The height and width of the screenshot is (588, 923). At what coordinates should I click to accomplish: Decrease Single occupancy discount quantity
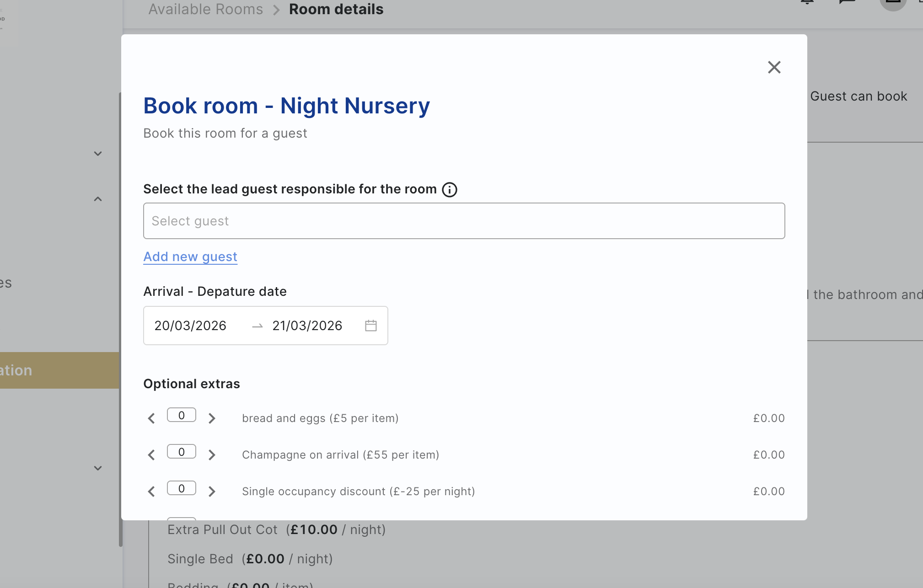click(x=151, y=492)
